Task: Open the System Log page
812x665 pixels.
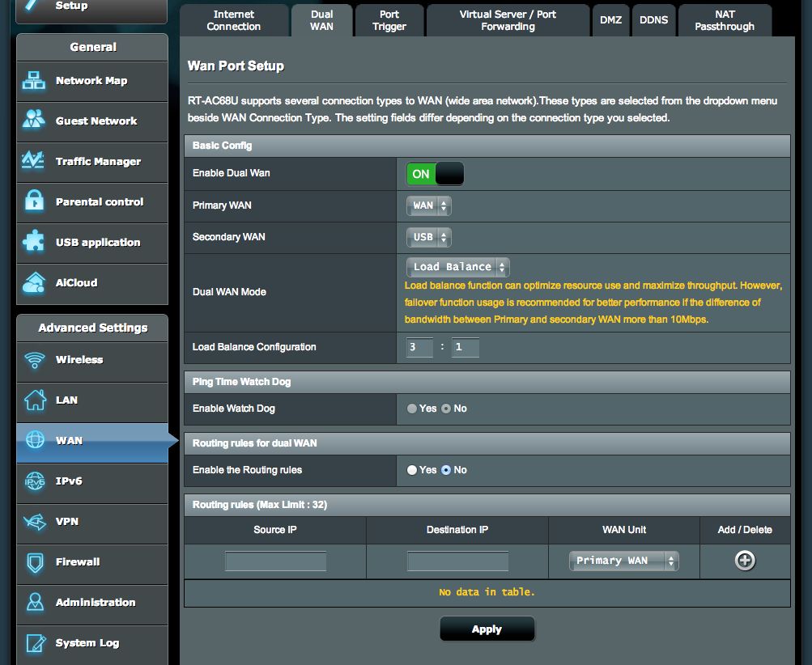Action: tap(92, 644)
